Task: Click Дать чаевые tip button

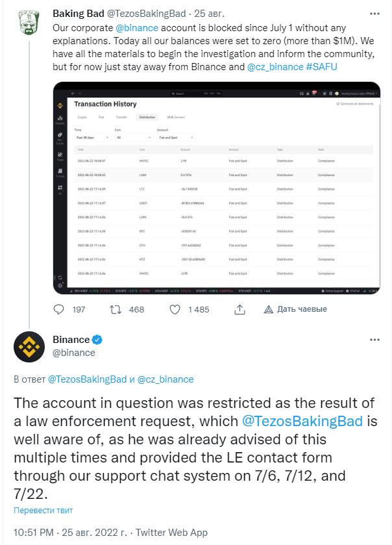Action: point(295,309)
